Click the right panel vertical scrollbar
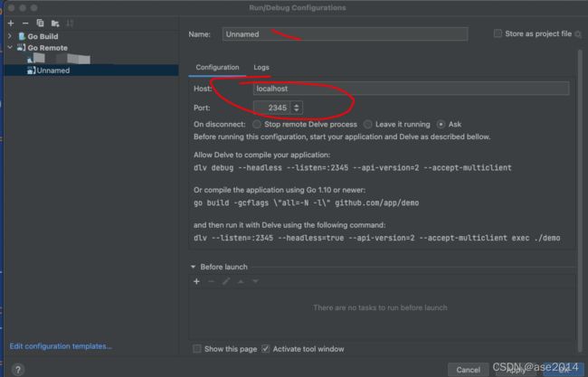Screen dimensions: 588x377 point(580,199)
